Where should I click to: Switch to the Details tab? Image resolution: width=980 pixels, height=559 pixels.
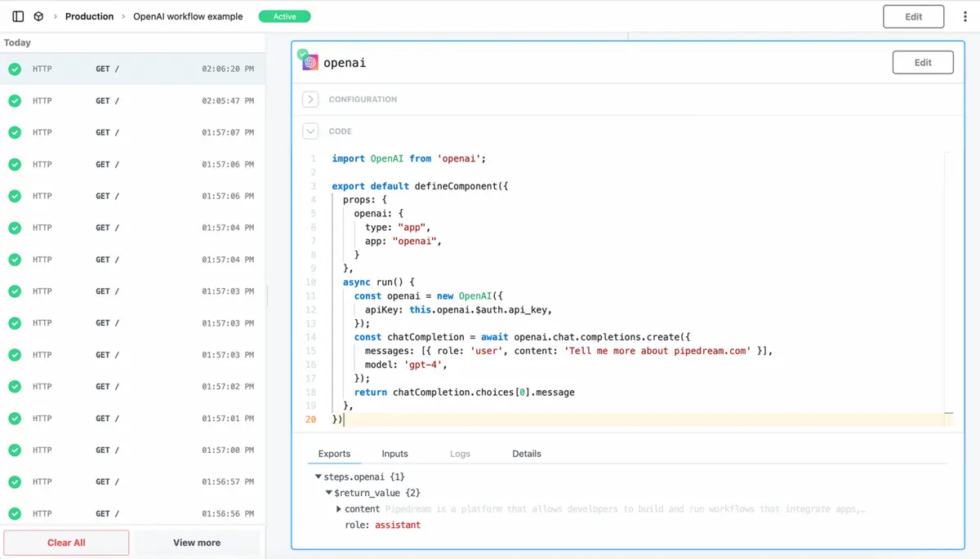pyautogui.click(x=527, y=454)
